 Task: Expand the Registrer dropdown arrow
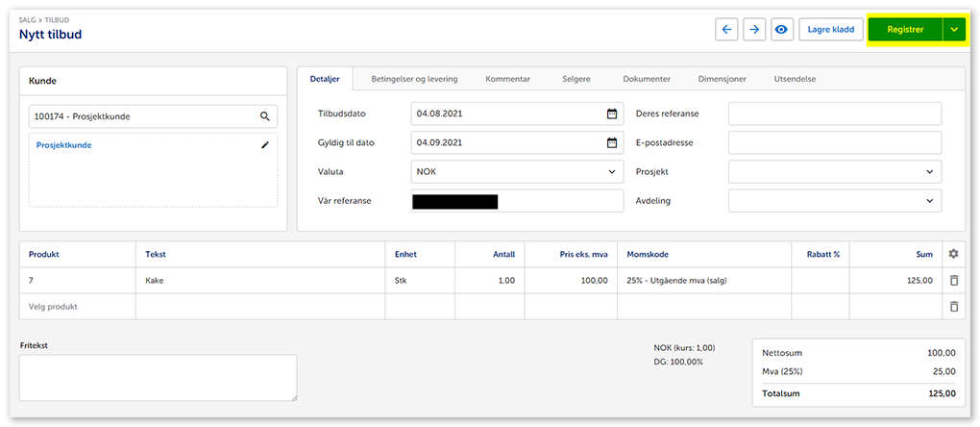[954, 30]
